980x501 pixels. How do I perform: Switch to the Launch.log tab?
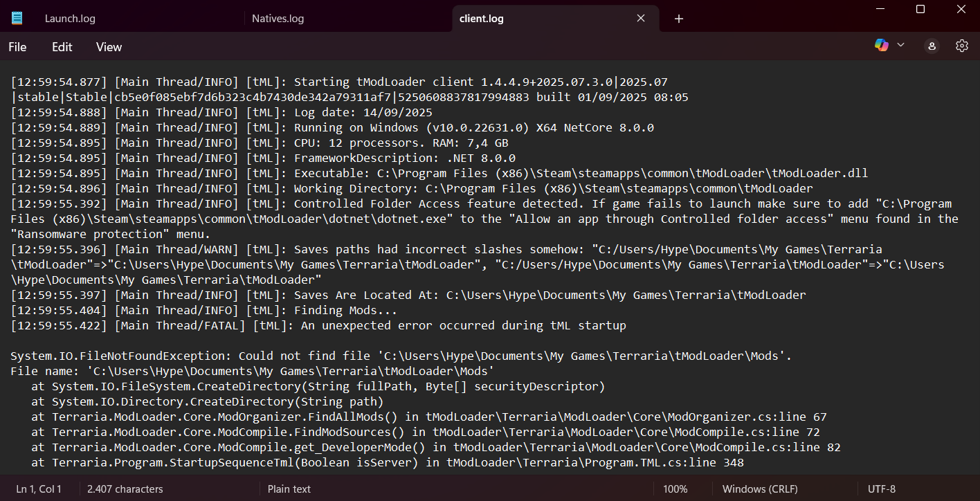click(70, 19)
